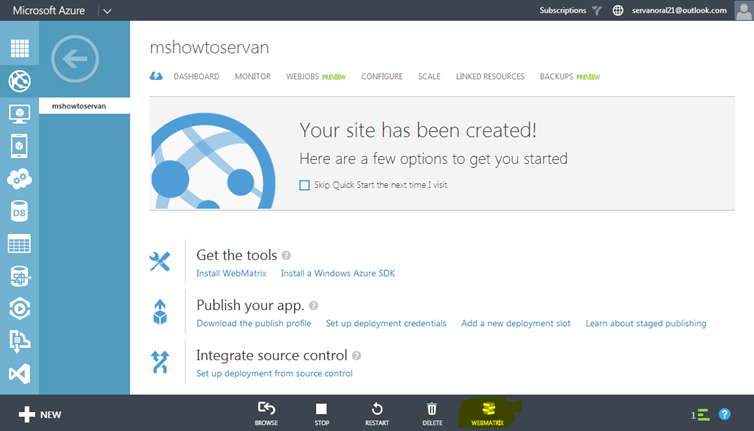Open the Scale tab

(x=429, y=76)
